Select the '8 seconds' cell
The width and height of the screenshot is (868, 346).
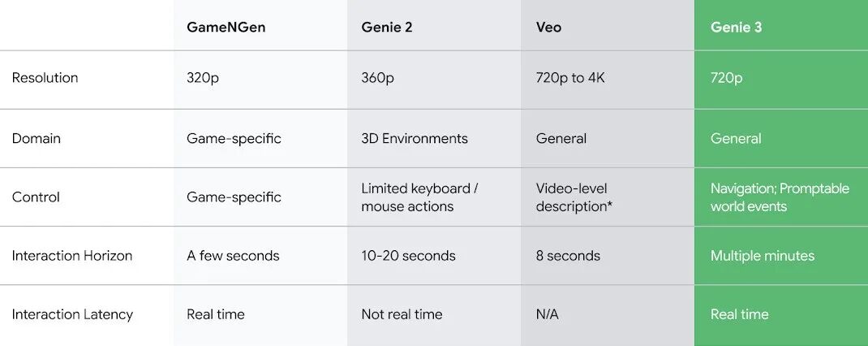568,256
